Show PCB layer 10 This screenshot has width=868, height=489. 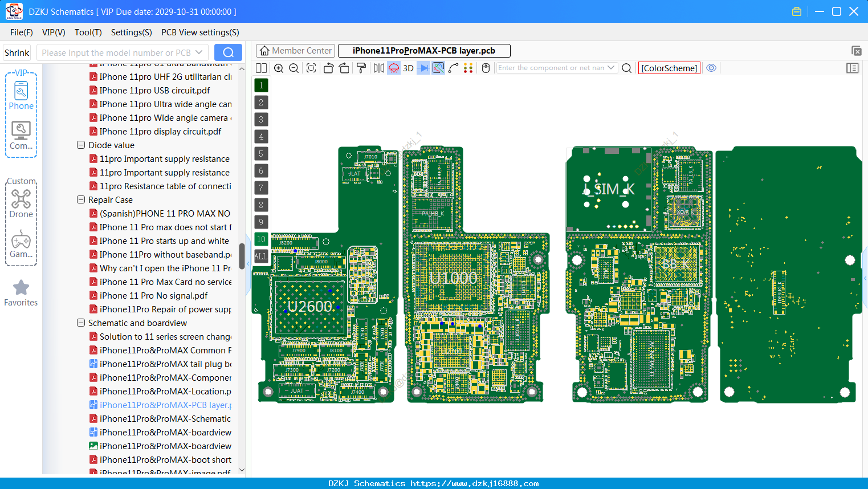point(261,239)
